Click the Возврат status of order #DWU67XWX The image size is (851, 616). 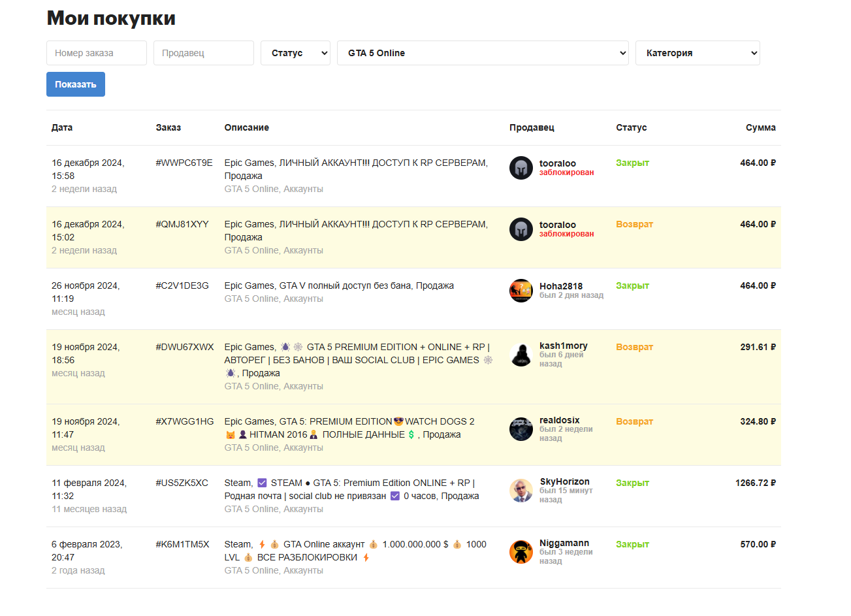point(635,347)
